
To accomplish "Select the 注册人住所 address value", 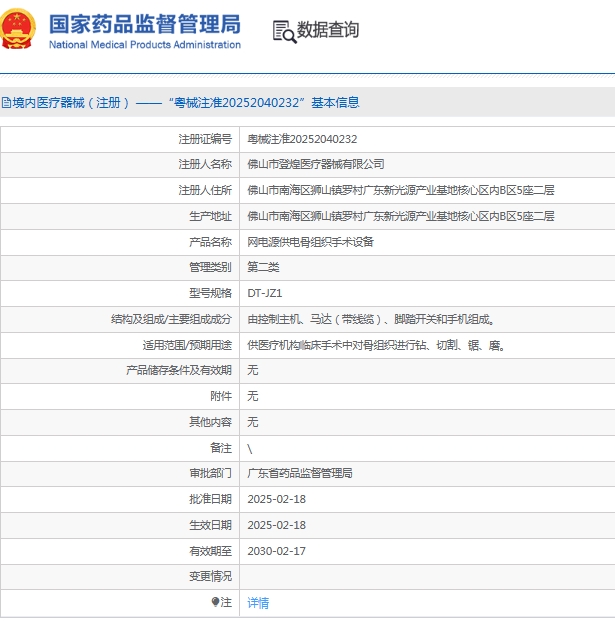I will (401, 190).
